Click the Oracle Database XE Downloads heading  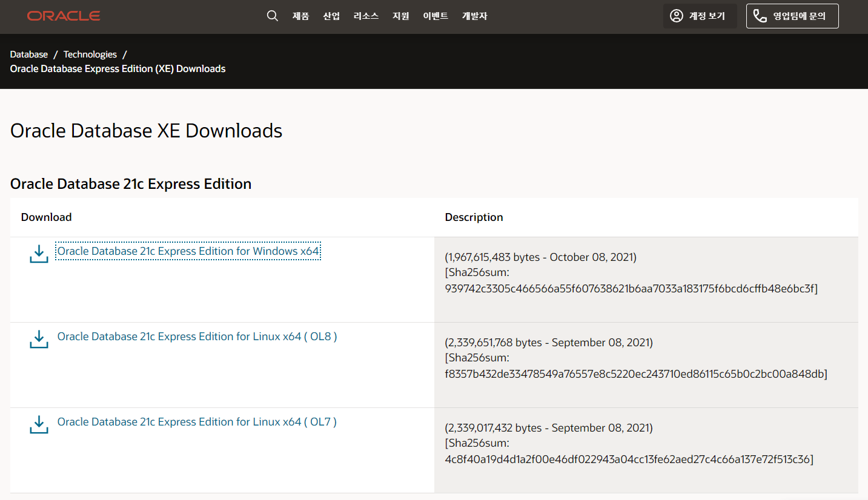point(147,131)
